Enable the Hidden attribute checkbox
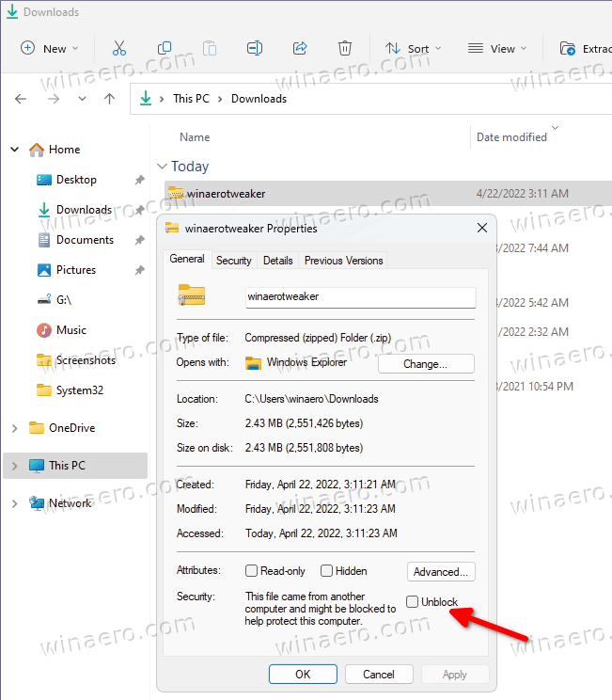612x700 pixels. [326, 571]
